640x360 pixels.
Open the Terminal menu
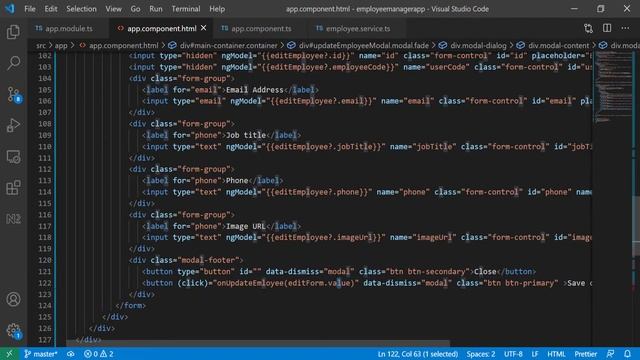click(x=186, y=9)
